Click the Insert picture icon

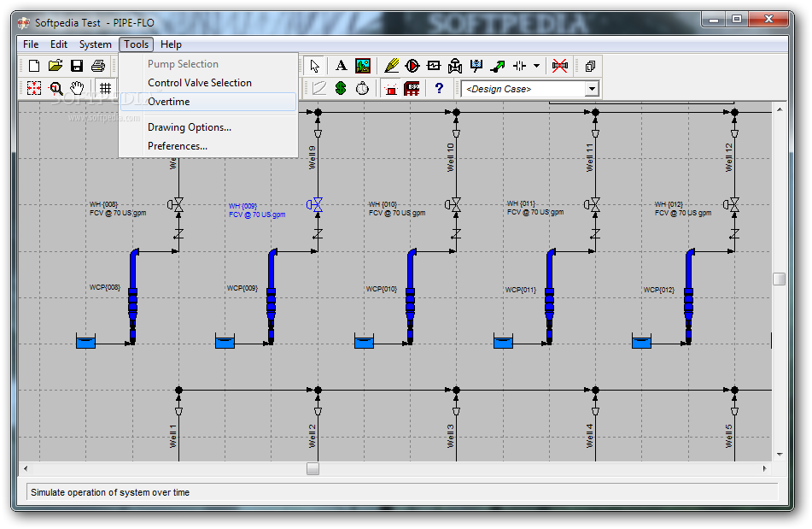(x=363, y=66)
